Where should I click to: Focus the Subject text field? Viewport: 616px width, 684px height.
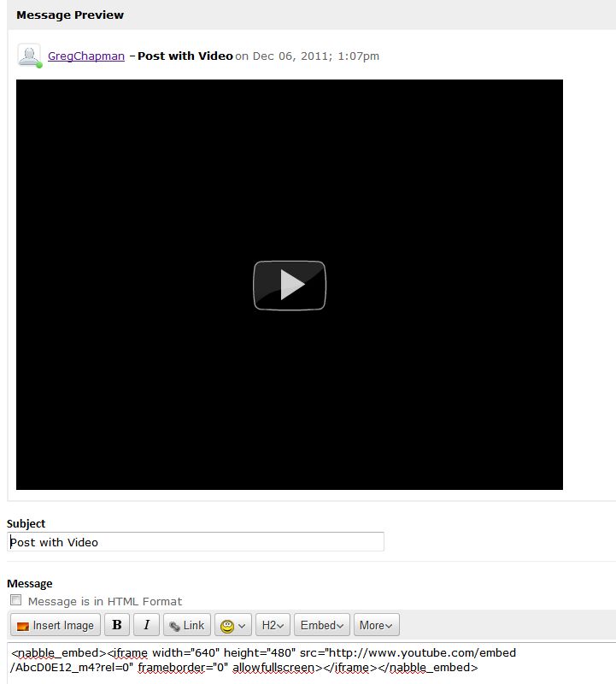click(x=196, y=542)
